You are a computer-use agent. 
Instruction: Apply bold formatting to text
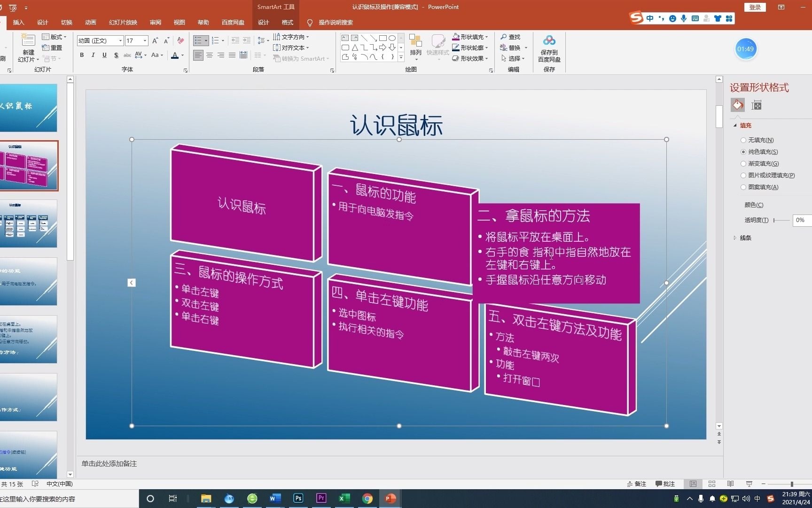pyautogui.click(x=81, y=55)
